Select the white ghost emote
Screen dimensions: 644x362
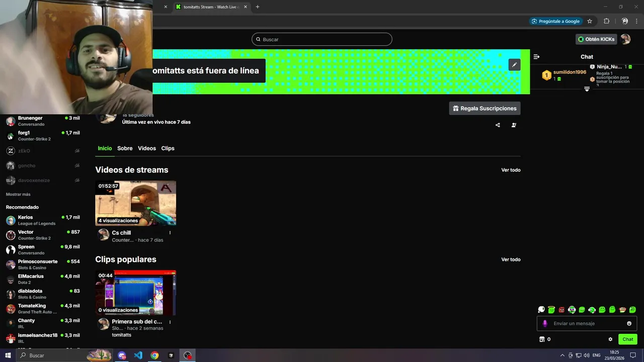tap(541, 310)
